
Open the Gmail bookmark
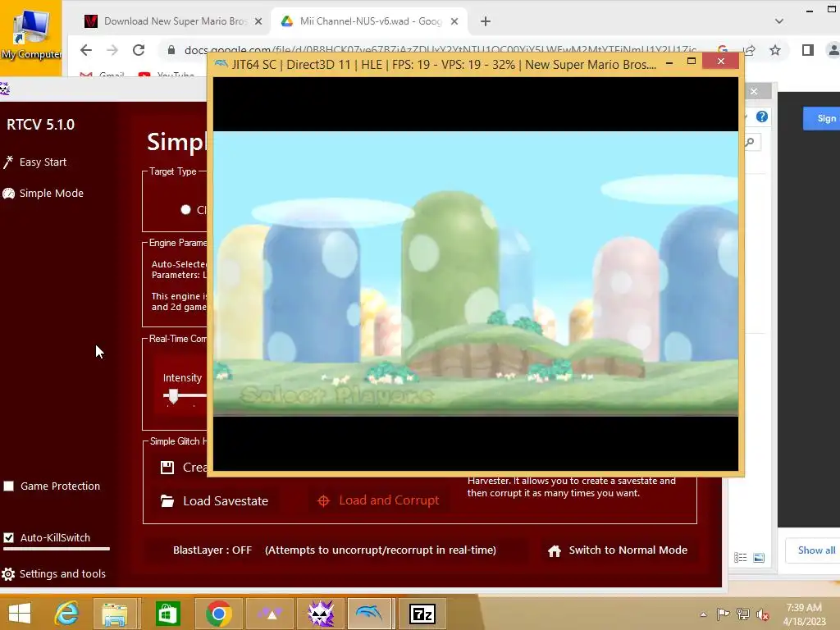coord(103,74)
